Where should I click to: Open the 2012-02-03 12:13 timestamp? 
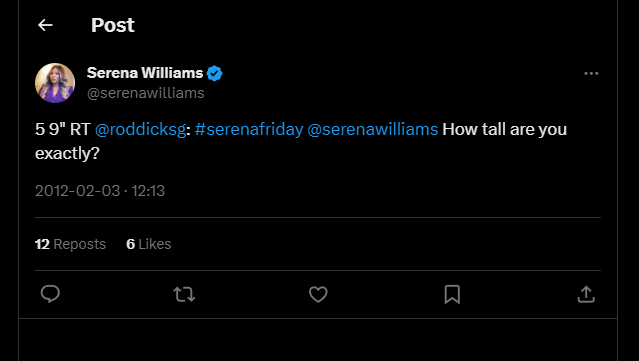click(100, 191)
